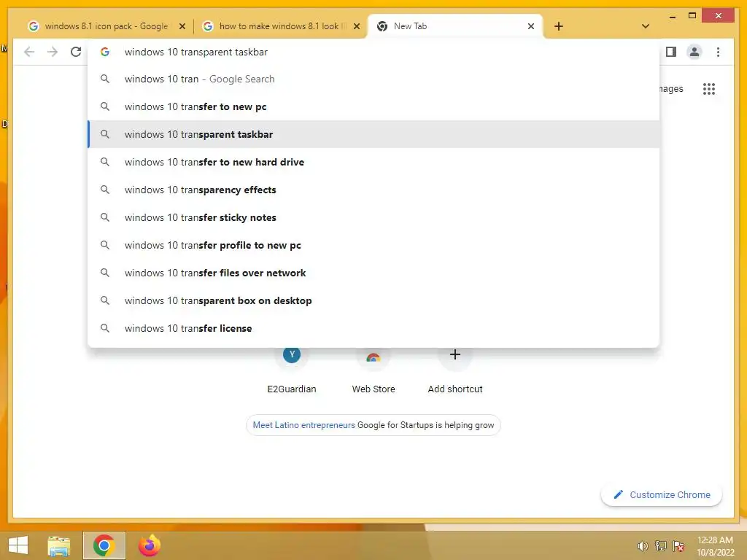Choose 'windows 10 tran - Google Search' suggestion
Image resolution: width=747 pixels, height=560 pixels.
coord(373,79)
